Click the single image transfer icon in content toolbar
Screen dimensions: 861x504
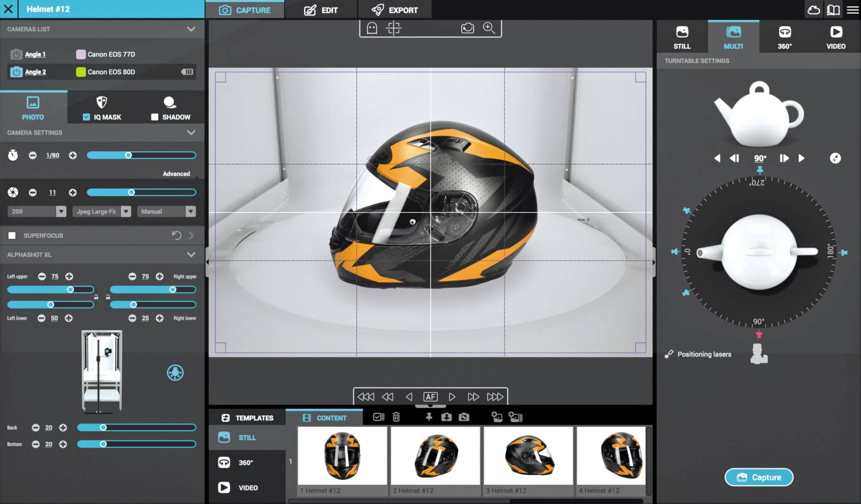pos(497,417)
